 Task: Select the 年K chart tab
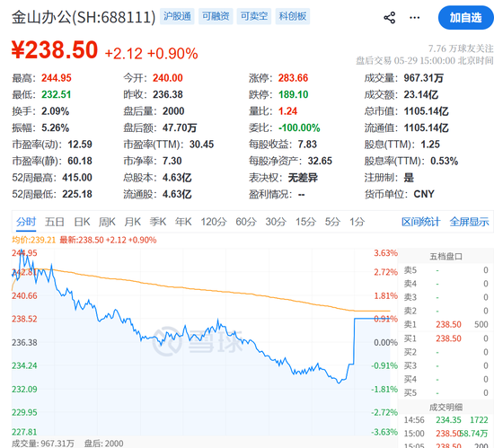tap(183, 222)
